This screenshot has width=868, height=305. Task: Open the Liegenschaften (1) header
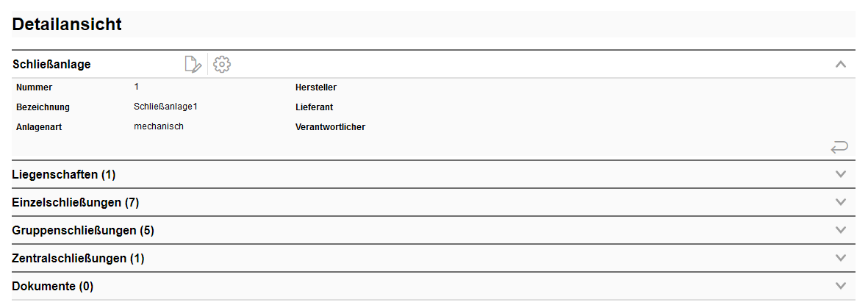click(x=64, y=174)
